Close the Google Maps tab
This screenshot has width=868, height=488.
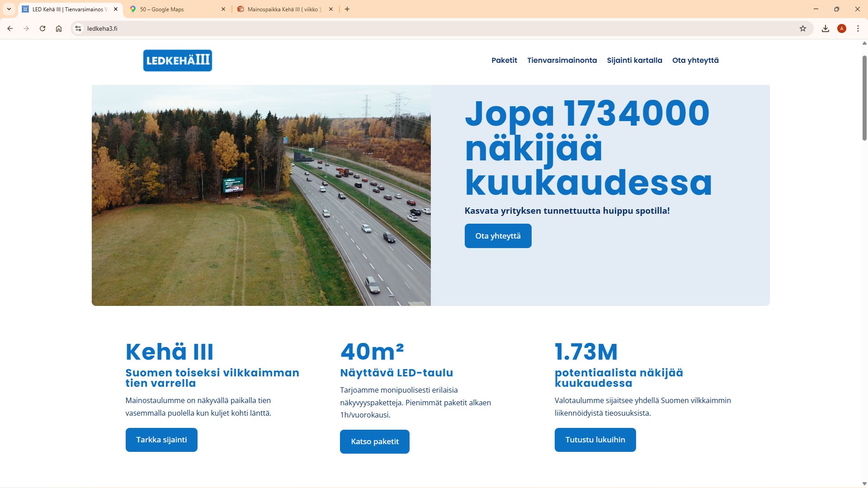pyautogui.click(x=223, y=9)
